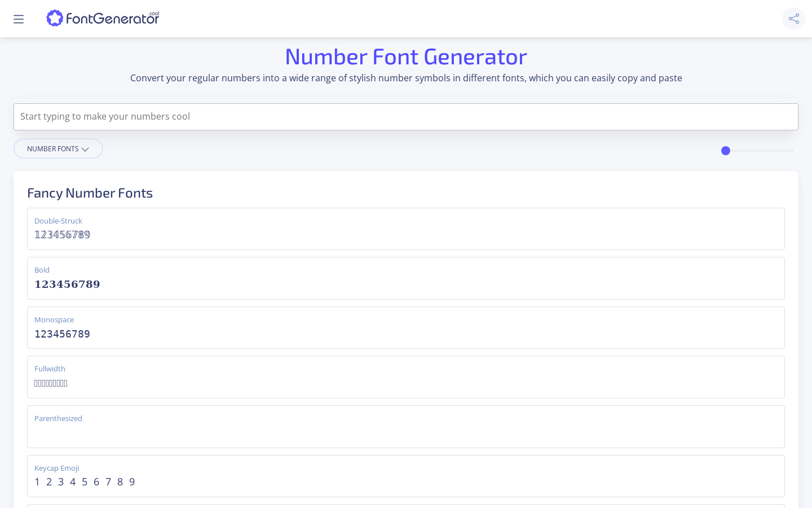Open the hamburger menu

pos(19,19)
